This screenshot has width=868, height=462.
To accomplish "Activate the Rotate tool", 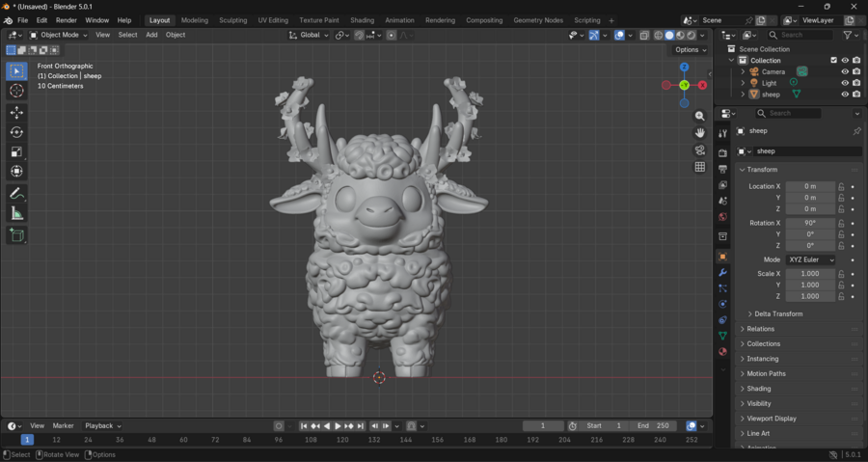I will coord(16,132).
